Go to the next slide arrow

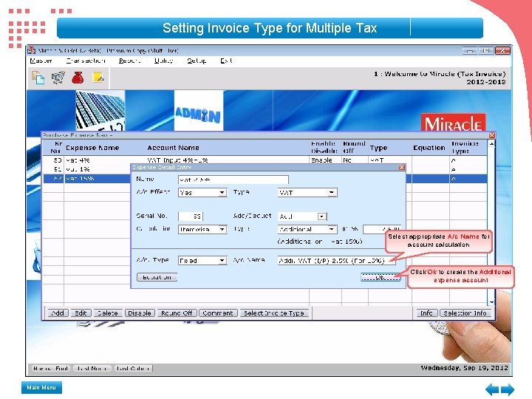(508, 389)
